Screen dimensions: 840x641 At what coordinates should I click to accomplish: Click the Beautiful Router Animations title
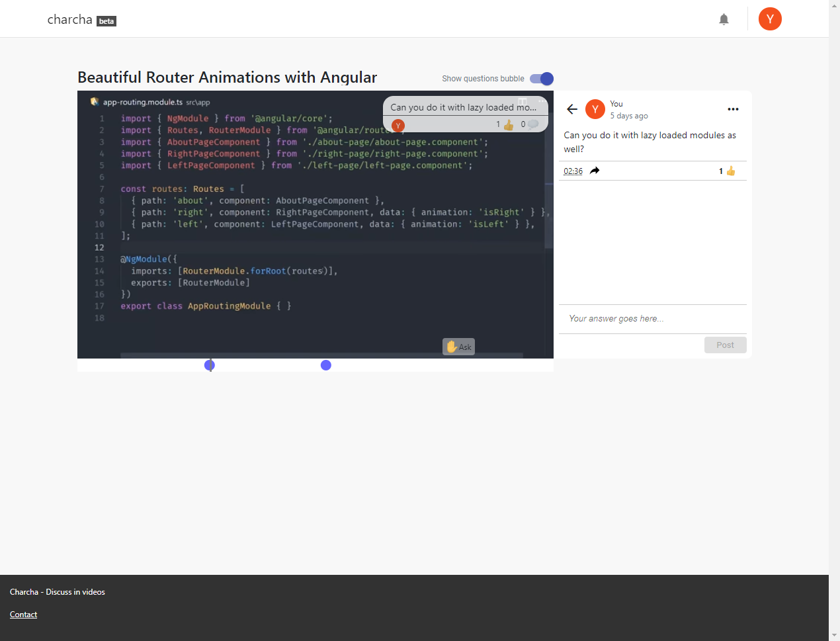pos(228,77)
